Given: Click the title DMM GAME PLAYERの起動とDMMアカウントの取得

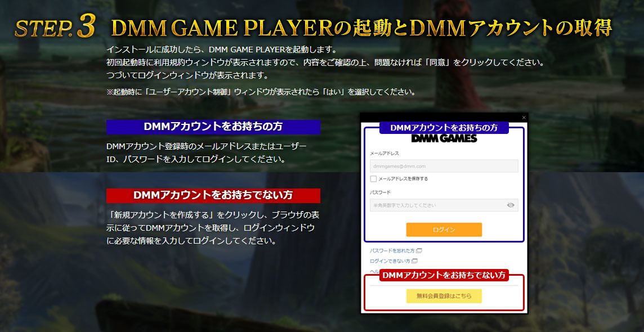Looking at the screenshot, I should click(x=362, y=28).
